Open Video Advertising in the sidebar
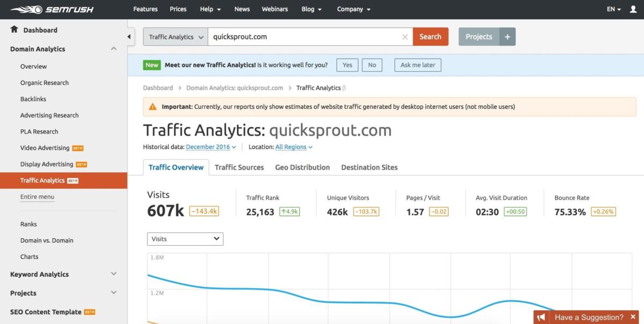The image size is (644, 324). point(45,148)
